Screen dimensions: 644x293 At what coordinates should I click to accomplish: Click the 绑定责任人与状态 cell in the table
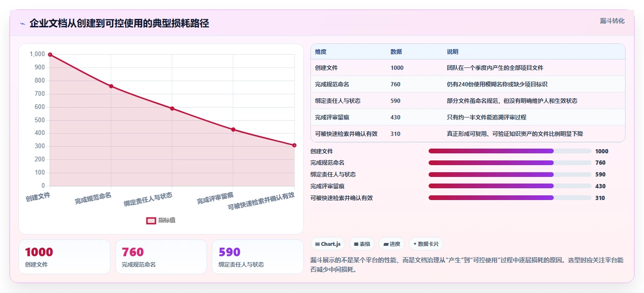pos(338,101)
